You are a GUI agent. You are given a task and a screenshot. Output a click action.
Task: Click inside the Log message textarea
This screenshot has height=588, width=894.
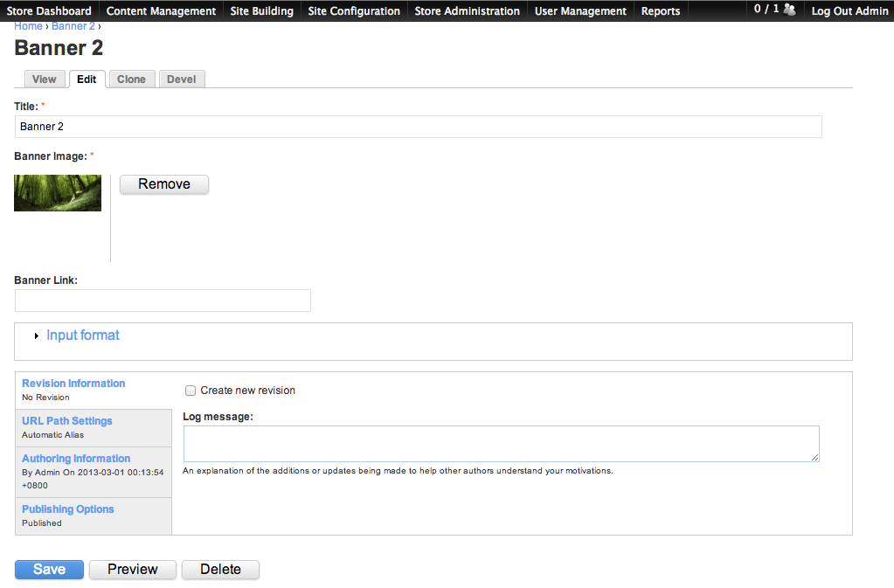tap(501, 444)
